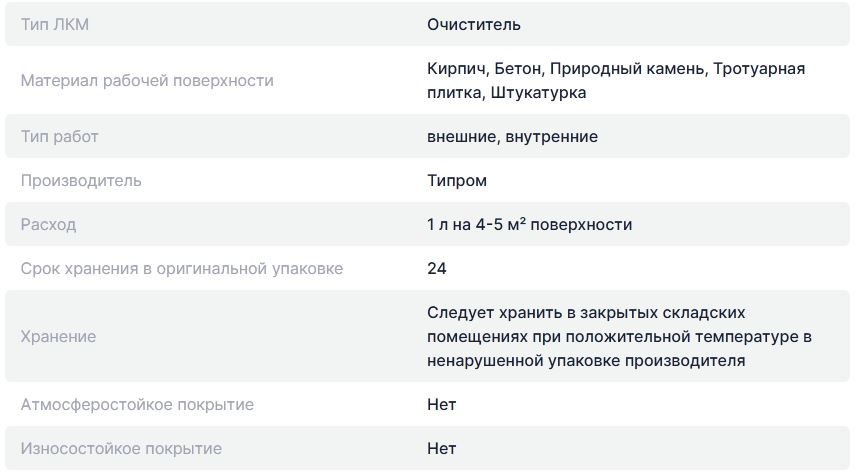Click the 'Атмосферостойкое покрытие' label
This screenshot has width=854, height=474.
[137, 404]
